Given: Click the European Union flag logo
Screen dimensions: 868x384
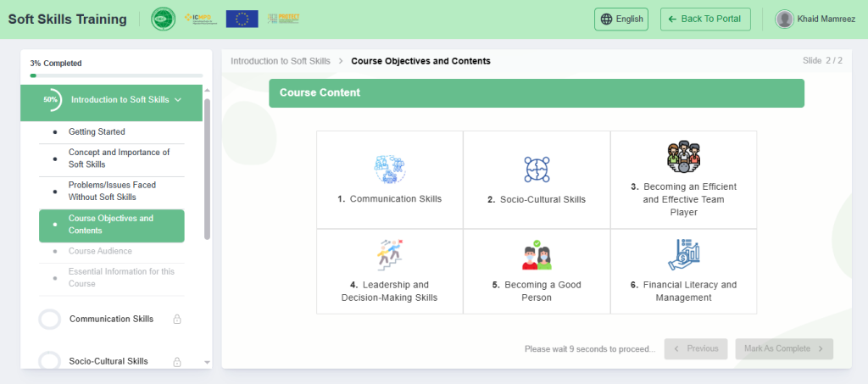Looking at the screenshot, I should coord(242,19).
